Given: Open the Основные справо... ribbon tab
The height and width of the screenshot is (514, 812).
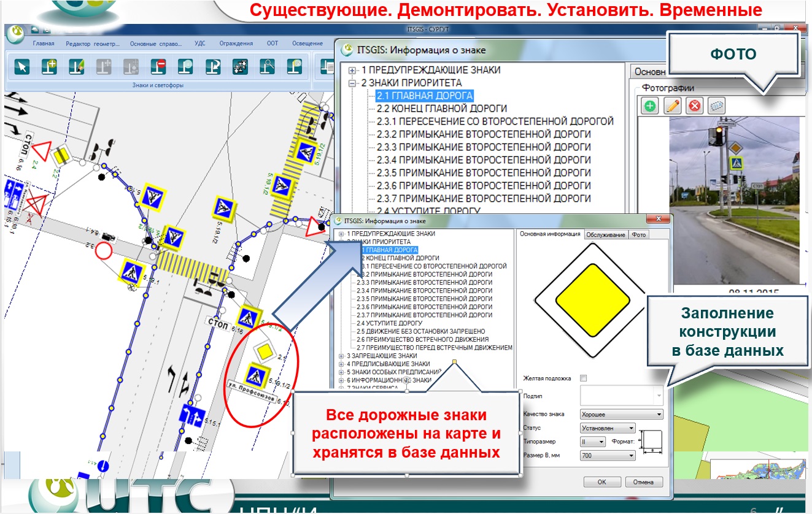Looking at the screenshot, I should pyautogui.click(x=156, y=44).
